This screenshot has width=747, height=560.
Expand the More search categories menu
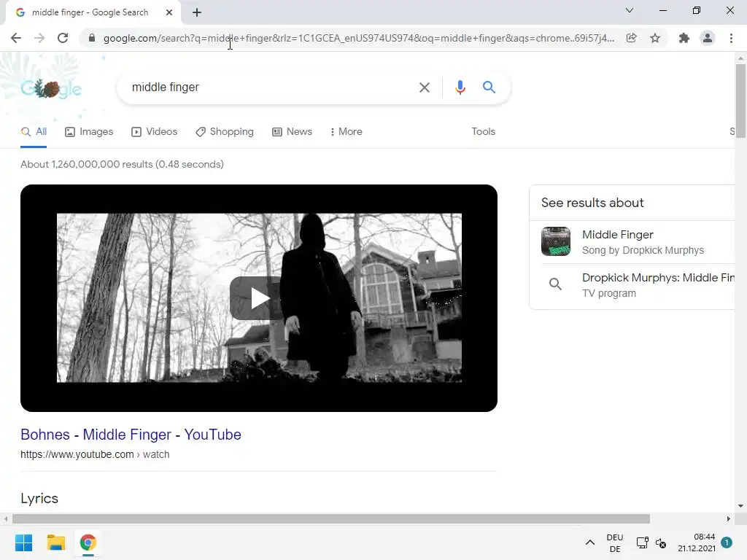347,131
